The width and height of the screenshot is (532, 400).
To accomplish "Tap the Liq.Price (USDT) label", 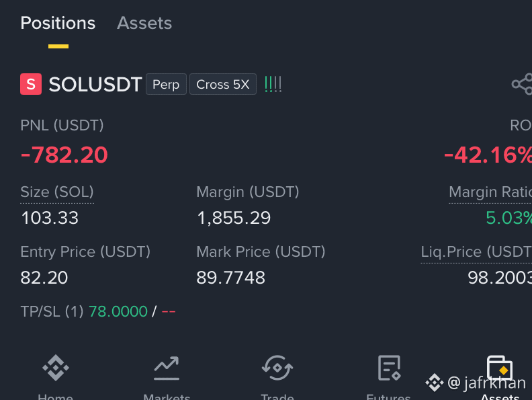I will click(x=476, y=252).
